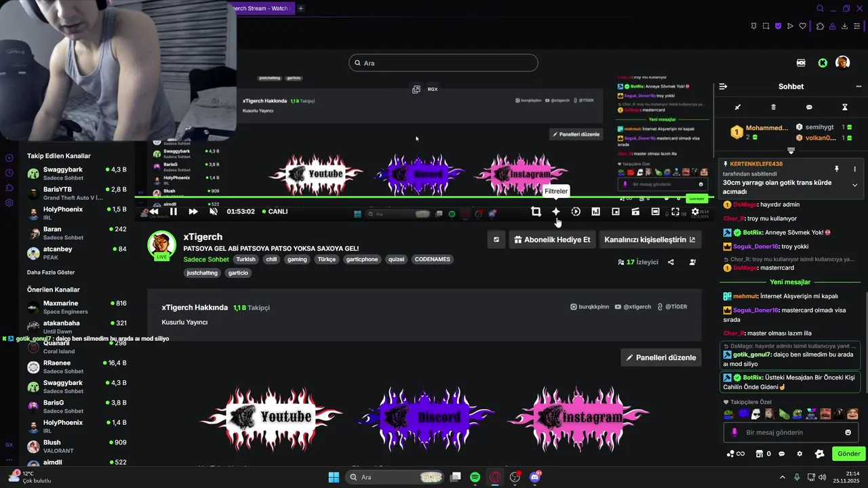Image resolution: width=868 pixels, height=488 pixels.
Task: Open the stats chart icon in player bar
Action: pyautogui.click(x=595, y=211)
